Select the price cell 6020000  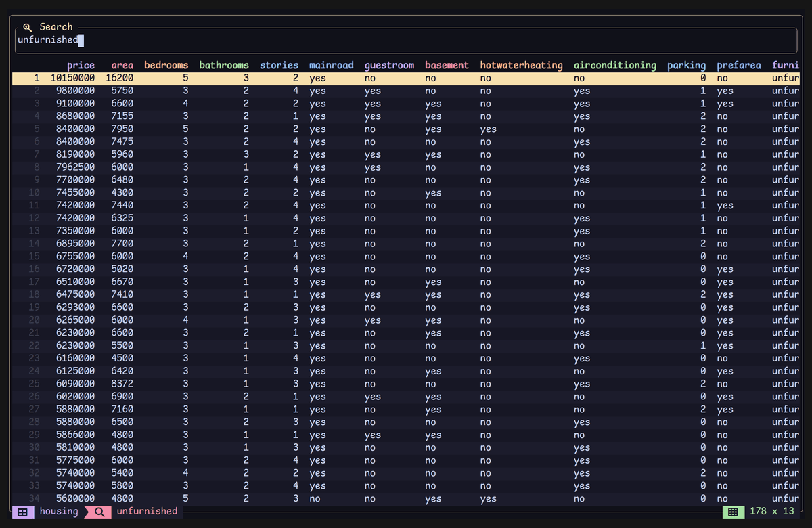(x=75, y=397)
